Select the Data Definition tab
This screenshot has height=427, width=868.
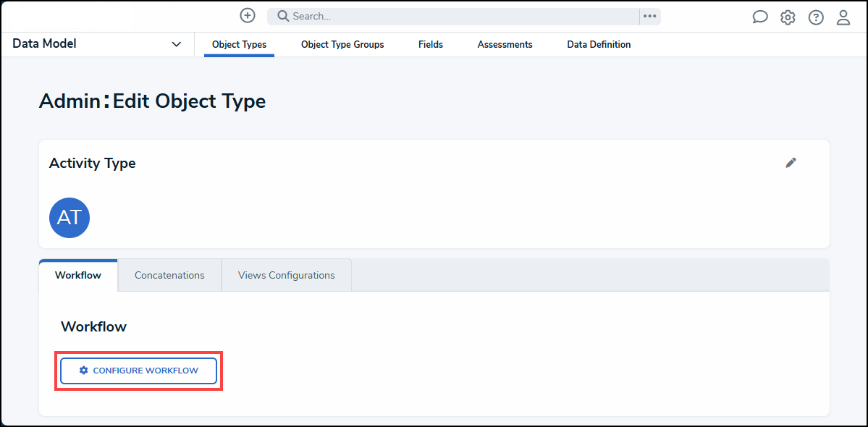[x=599, y=44]
